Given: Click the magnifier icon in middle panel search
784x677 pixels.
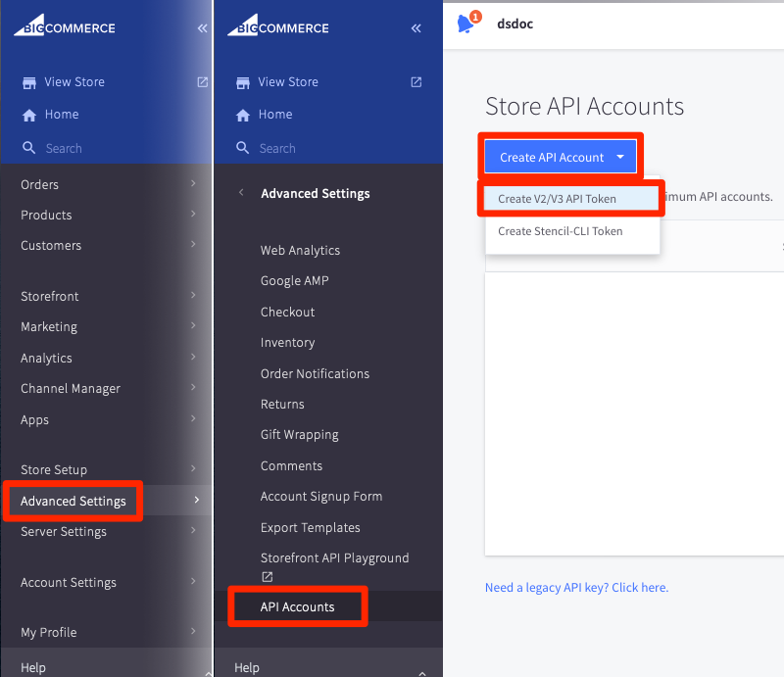Looking at the screenshot, I should [x=242, y=148].
